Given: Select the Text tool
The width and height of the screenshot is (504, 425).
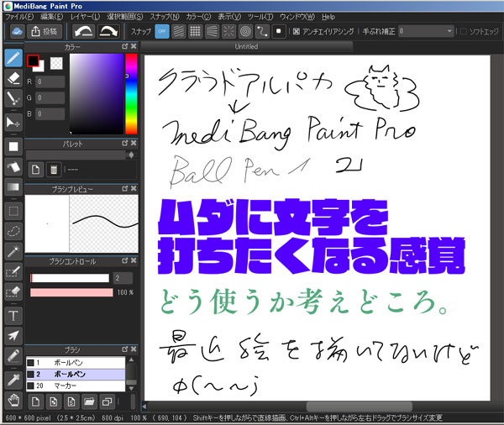Looking at the screenshot, I should pos(13,316).
